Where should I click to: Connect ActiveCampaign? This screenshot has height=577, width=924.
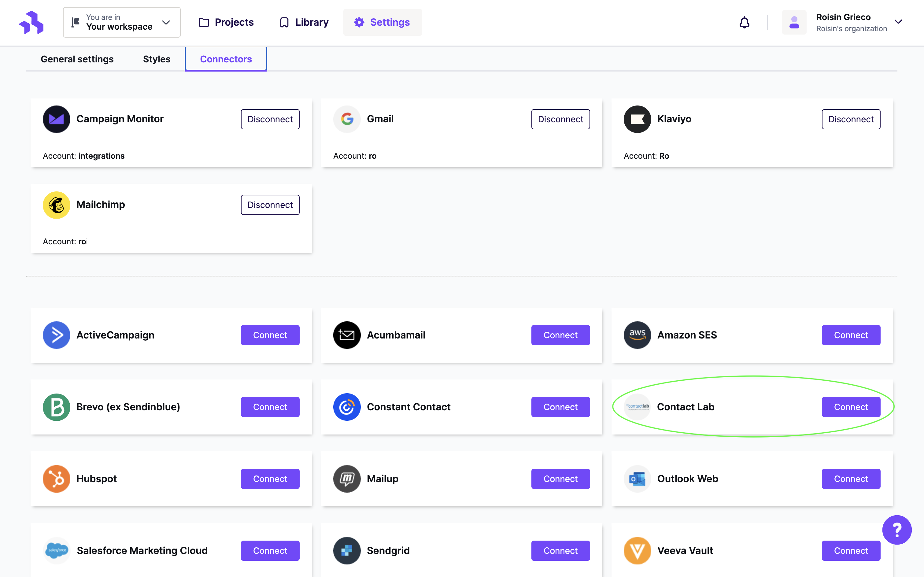point(270,335)
